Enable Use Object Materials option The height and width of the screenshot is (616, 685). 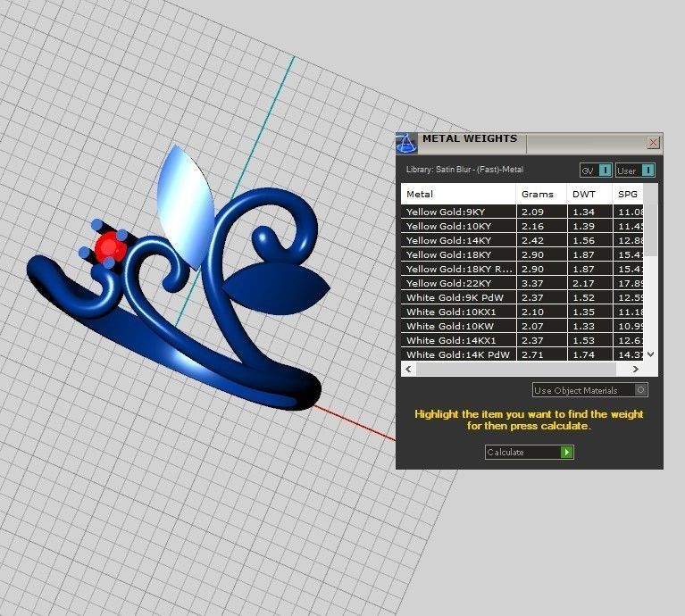(x=641, y=390)
